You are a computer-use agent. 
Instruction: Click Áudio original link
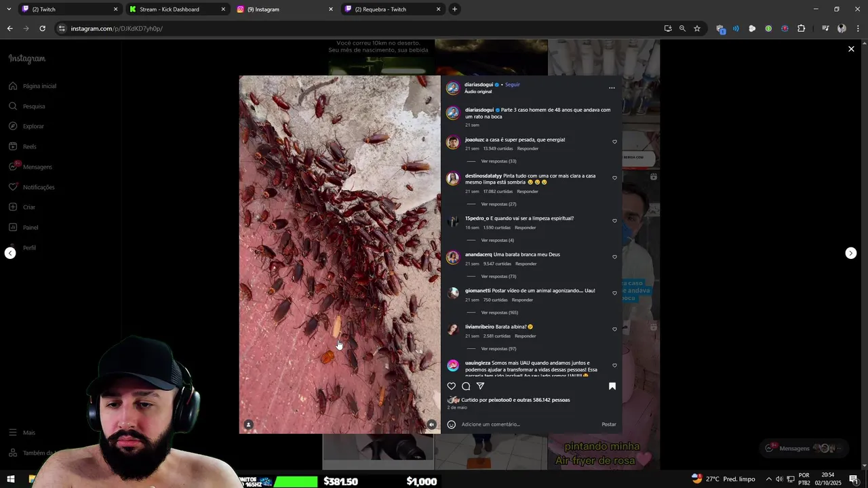pyautogui.click(x=478, y=91)
